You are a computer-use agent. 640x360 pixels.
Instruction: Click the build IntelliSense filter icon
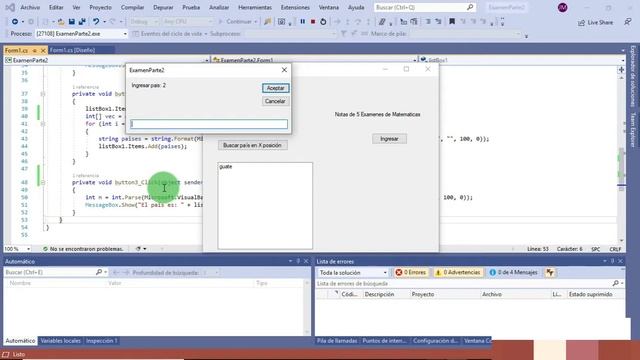tap(550, 272)
